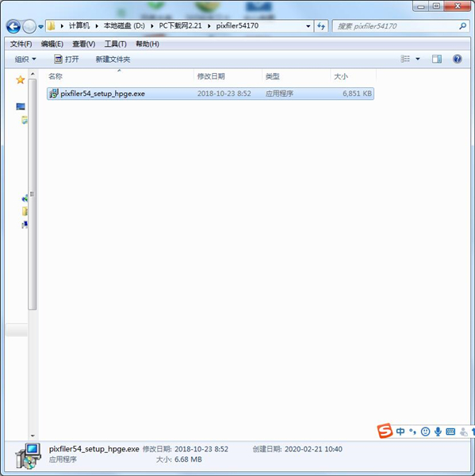Open the 文件(F) menu
Image resolution: width=475 pixels, height=476 pixels.
(x=21, y=44)
